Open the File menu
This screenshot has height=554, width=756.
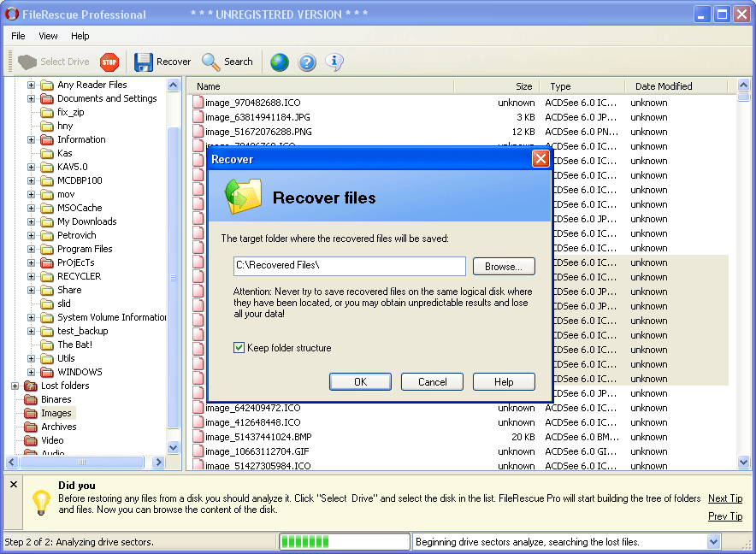(18, 36)
